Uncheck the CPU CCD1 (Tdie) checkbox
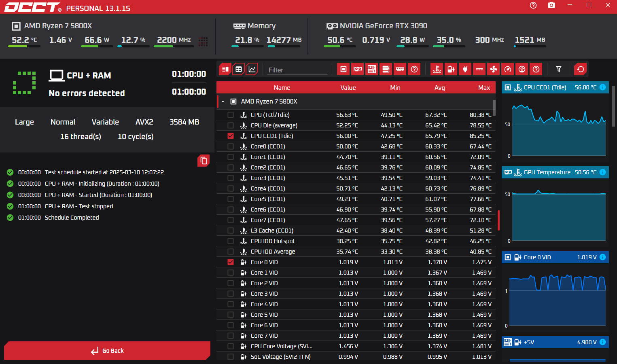Screen dimensions: 617x364 tap(231, 136)
